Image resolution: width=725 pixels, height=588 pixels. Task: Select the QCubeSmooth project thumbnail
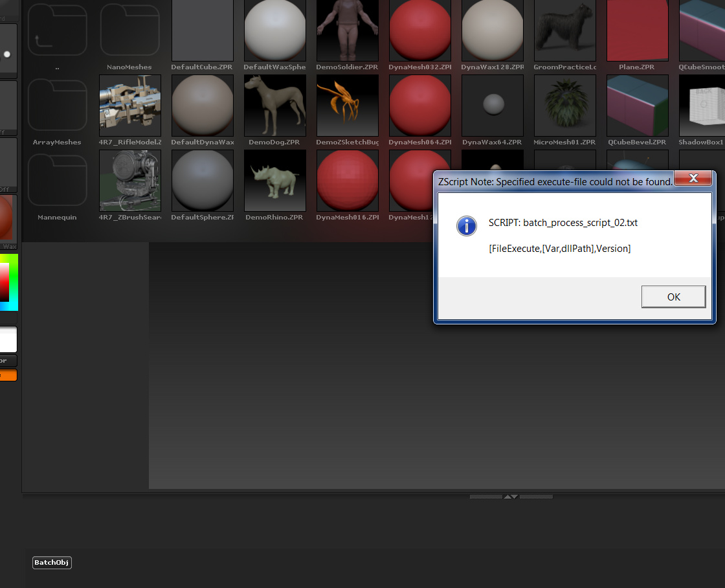point(702,30)
